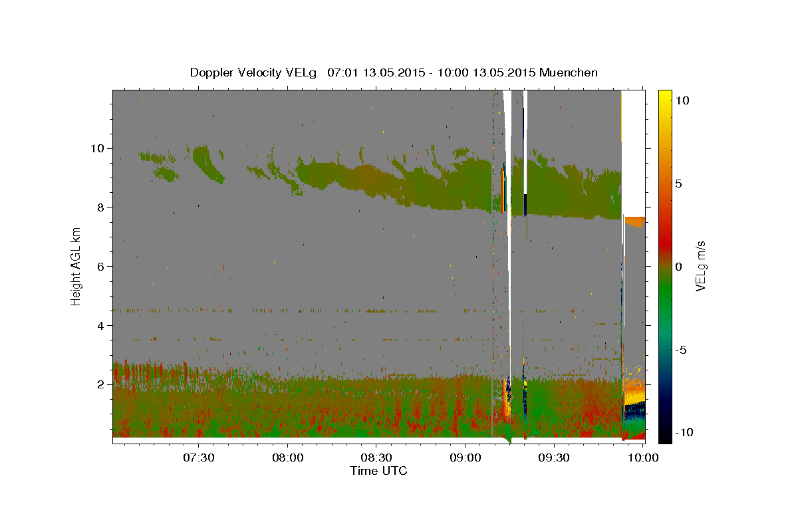Screen dimensions: 798x532
Task: Select the 09:00 time tick label
Action: tap(465, 458)
